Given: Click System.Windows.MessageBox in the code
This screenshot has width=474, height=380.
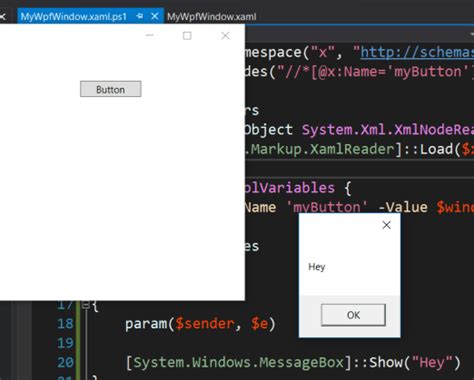Looking at the screenshot, I should 238,362.
